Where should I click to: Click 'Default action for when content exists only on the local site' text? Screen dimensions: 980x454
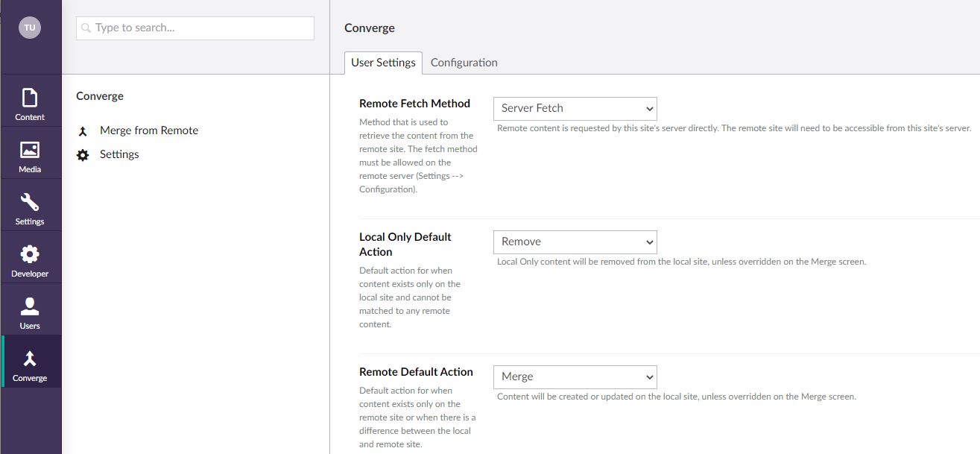(x=410, y=297)
